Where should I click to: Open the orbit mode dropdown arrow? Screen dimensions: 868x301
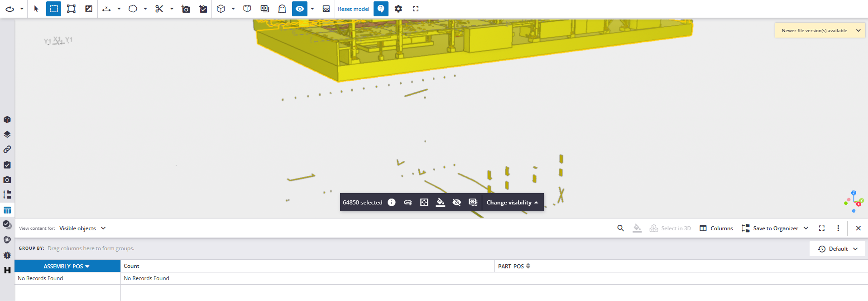pyautogui.click(x=21, y=9)
